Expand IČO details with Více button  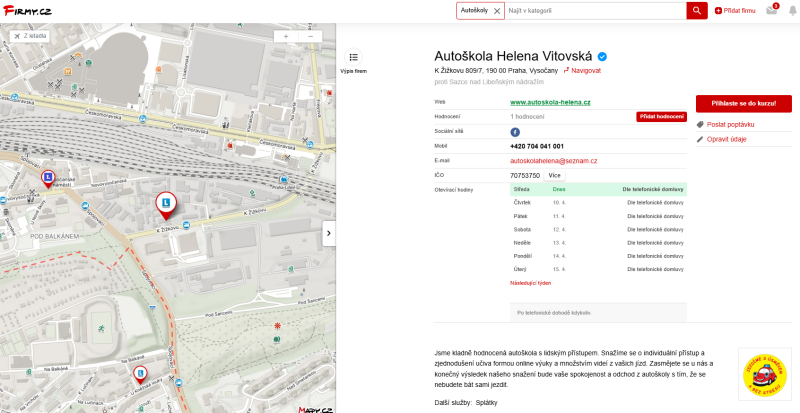point(554,176)
